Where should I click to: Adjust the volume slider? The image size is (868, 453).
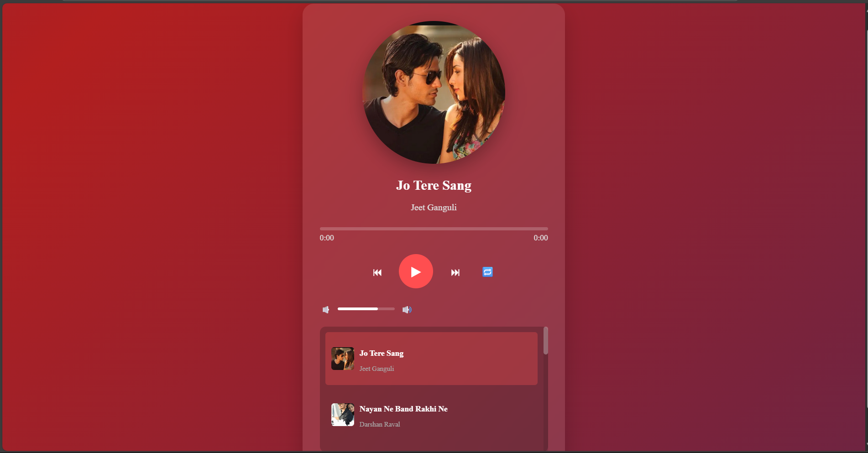pos(366,309)
